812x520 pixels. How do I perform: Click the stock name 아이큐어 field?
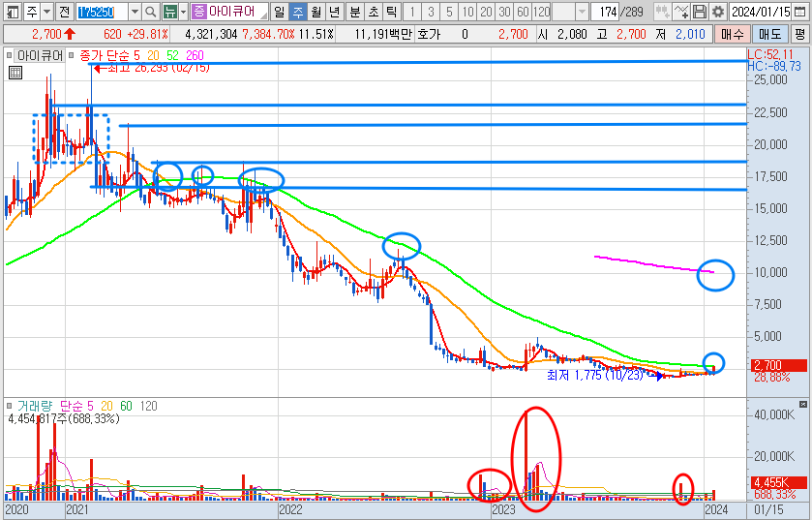[x=238, y=12]
